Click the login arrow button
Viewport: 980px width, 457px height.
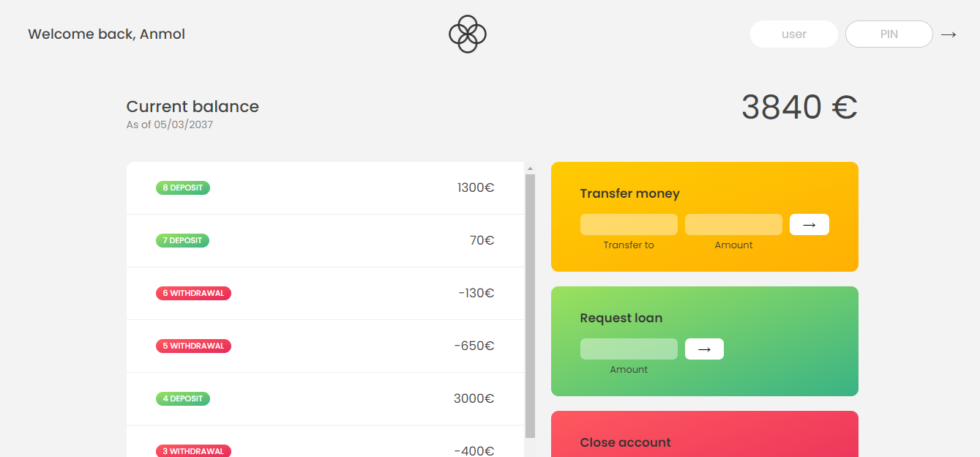(949, 34)
